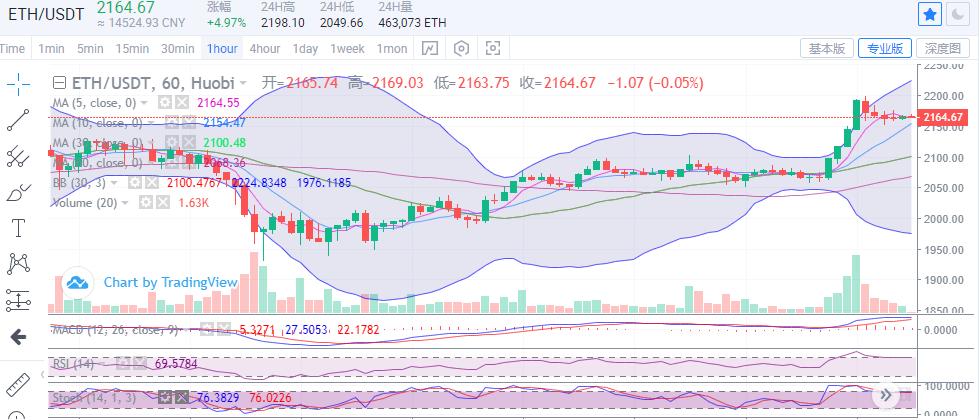Switch to the 15min interval
This screenshot has height=419, width=979.
132,49
